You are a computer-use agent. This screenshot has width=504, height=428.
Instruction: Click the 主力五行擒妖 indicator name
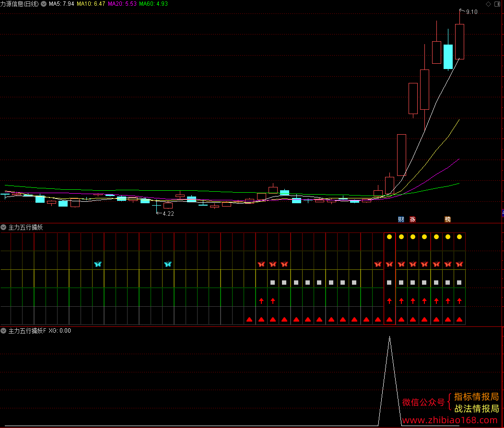click(26, 228)
